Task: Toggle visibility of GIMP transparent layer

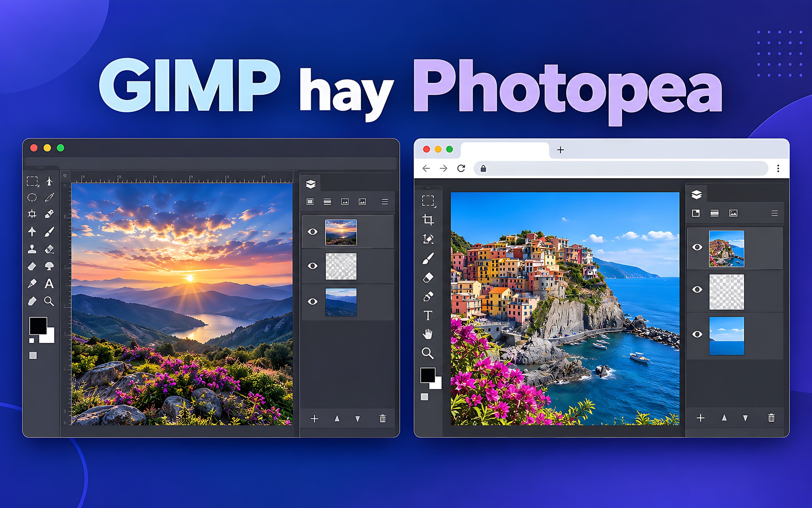Action: click(312, 266)
